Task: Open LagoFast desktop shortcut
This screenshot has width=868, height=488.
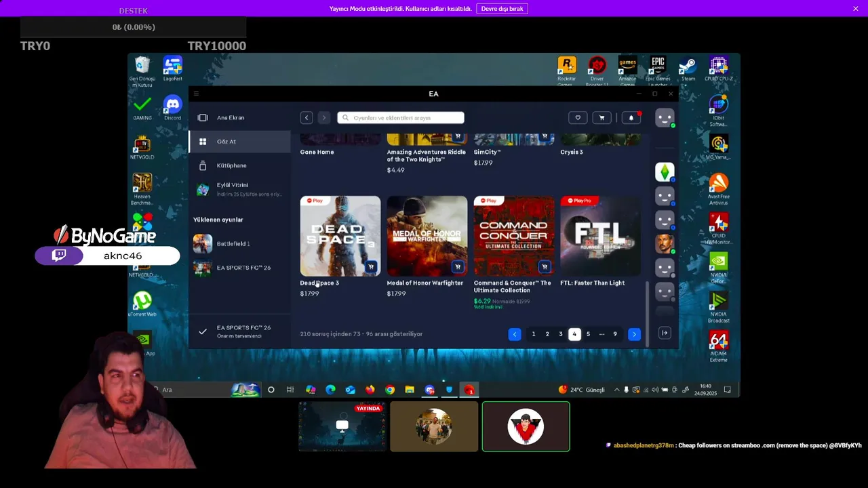Action: pos(172,68)
